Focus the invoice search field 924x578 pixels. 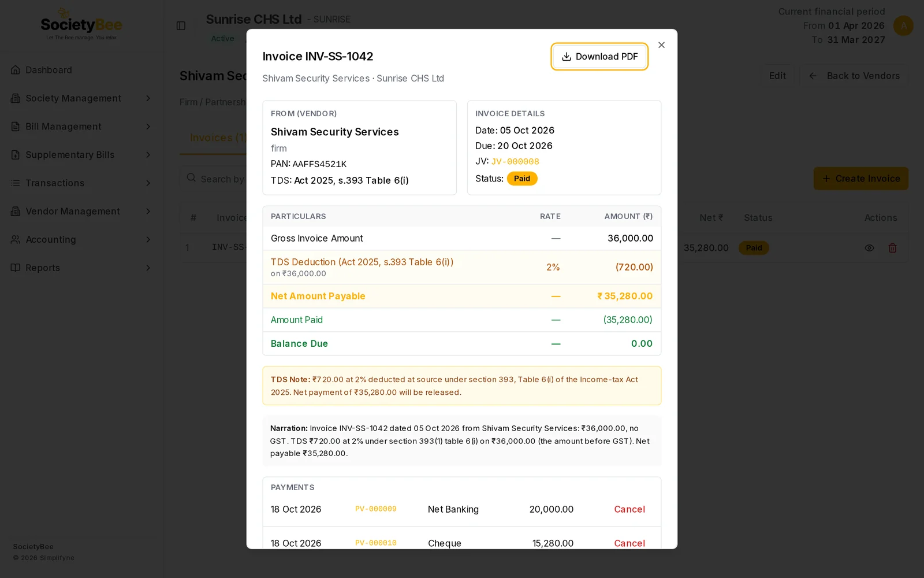[x=214, y=179]
